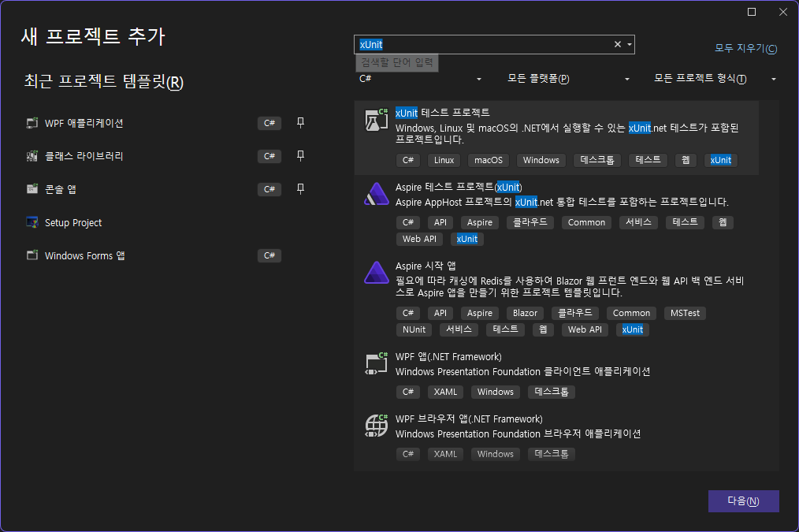Toggle pin for 콘솔 앱 template
This screenshot has width=799, height=532.
tap(300, 189)
